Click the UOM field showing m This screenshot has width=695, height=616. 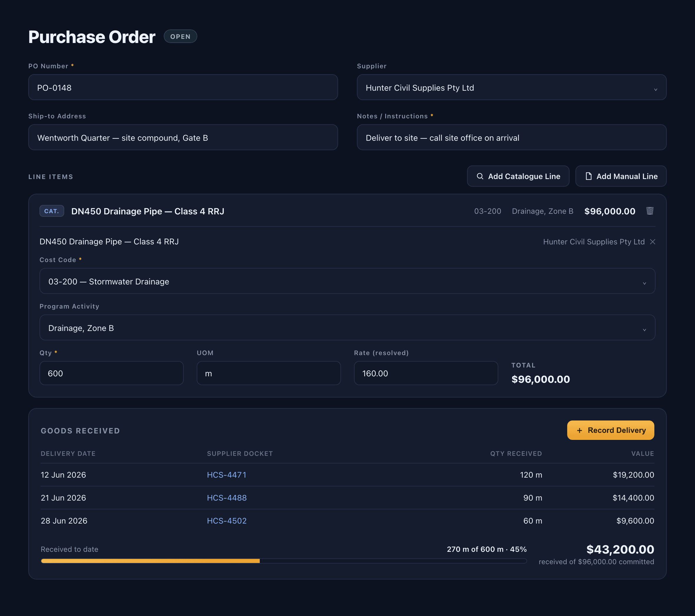pyautogui.click(x=269, y=373)
